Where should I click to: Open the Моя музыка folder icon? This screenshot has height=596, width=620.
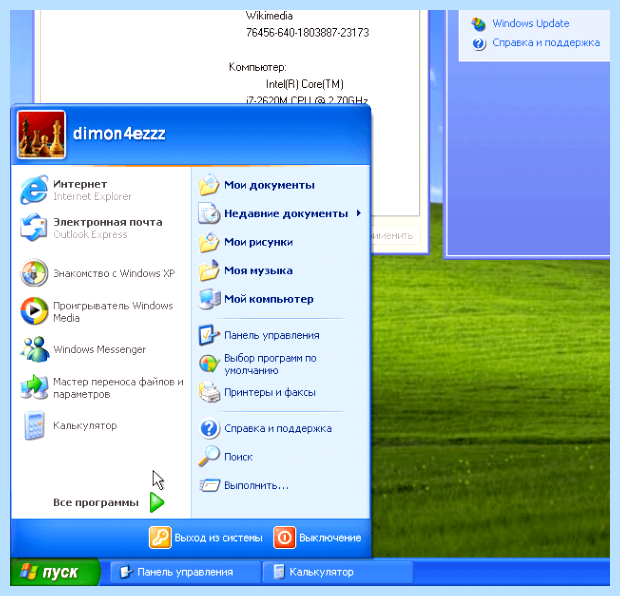[209, 271]
